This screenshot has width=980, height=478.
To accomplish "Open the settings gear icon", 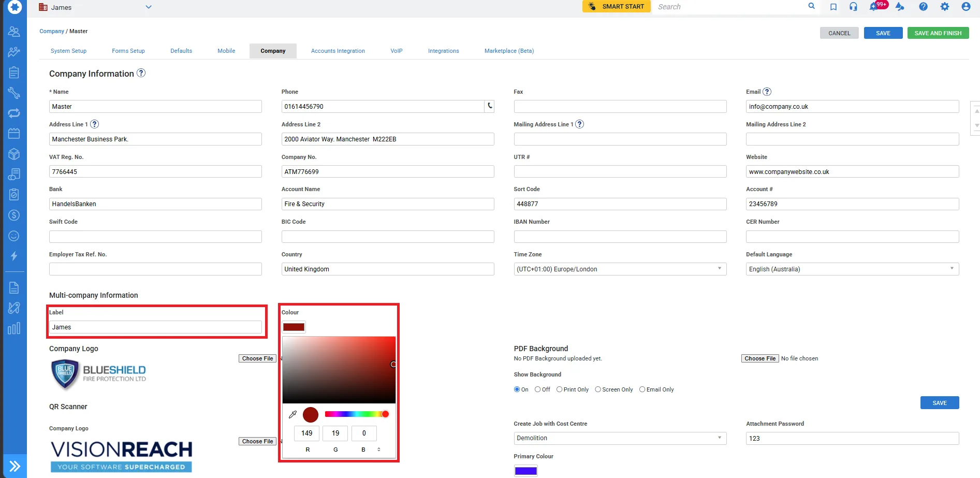I will 945,7.
